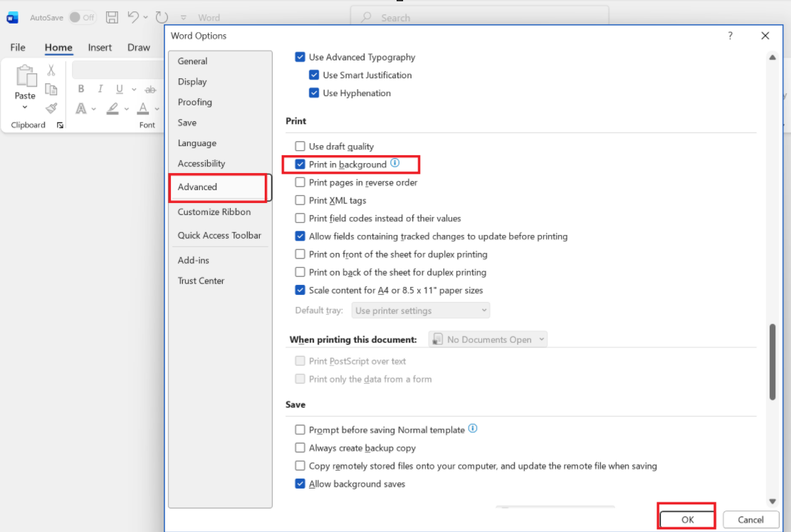Click info icon beside Prompt before saving Normal template
This screenshot has height=532, width=791.
pos(473,429)
